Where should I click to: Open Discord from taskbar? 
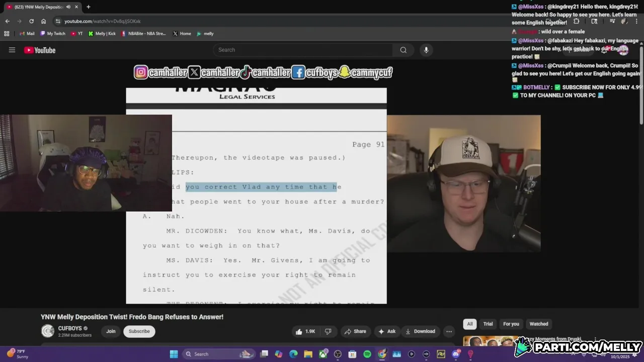tap(456, 354)
